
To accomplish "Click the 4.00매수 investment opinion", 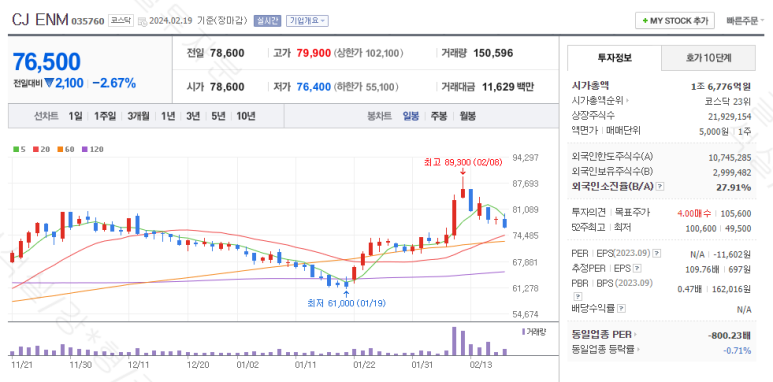I will [694, 213].
